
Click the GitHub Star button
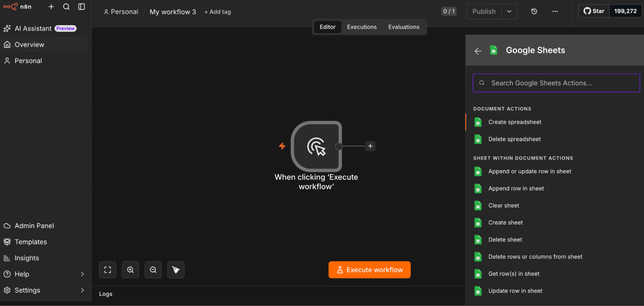(594, 11)
